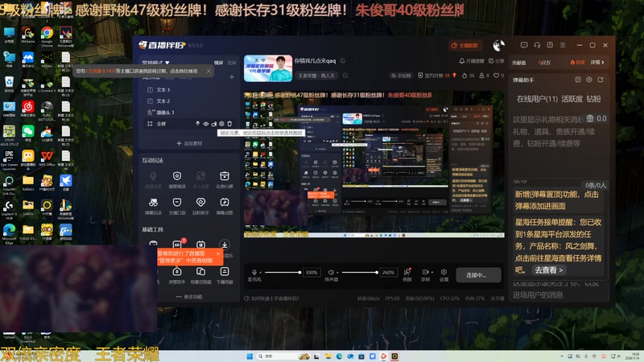
Task: Switch to 在线用户(11) tab
Action: point(537,99)
